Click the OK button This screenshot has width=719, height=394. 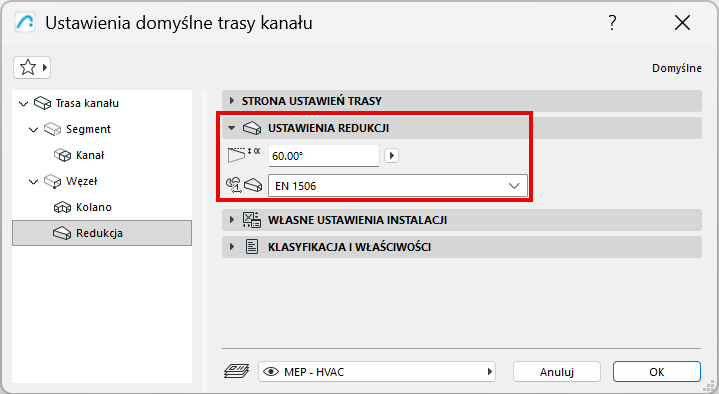[x=657, y=372]
